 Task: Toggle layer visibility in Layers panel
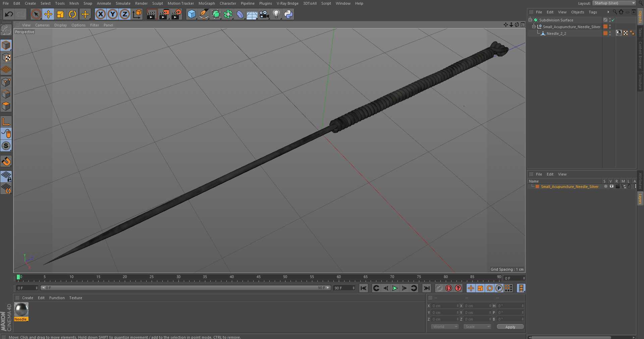point(611,187)
